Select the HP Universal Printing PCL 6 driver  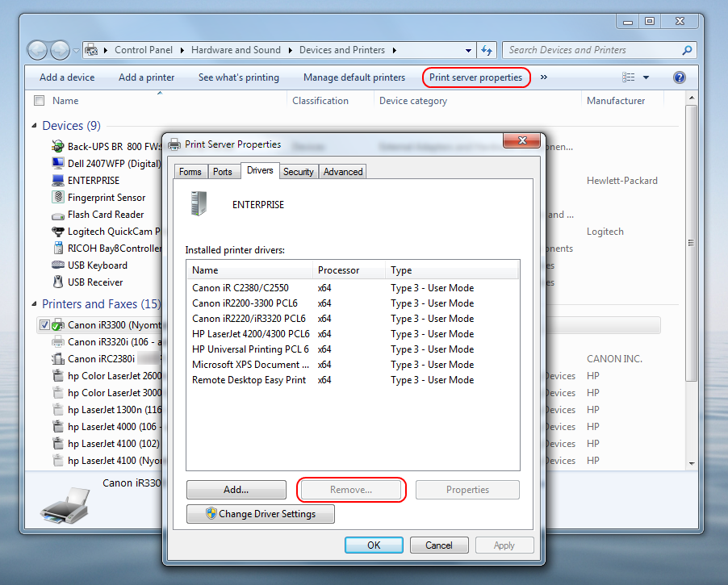[250, 349]
